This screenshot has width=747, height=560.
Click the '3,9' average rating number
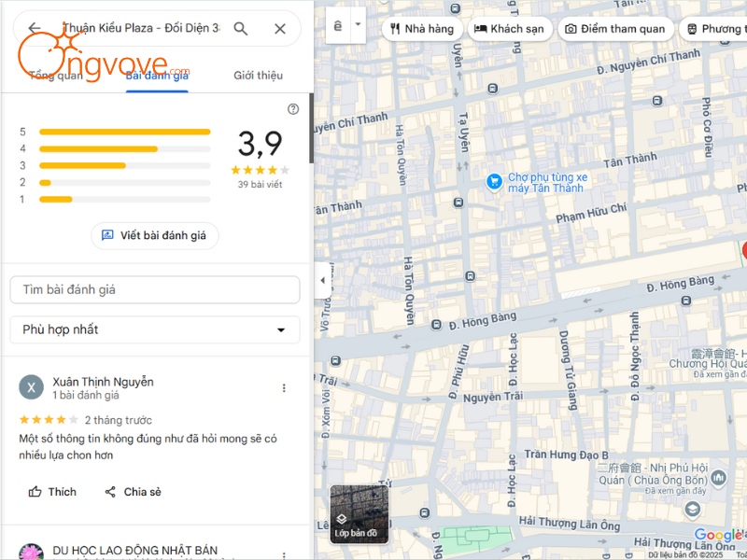pos(261,144)
